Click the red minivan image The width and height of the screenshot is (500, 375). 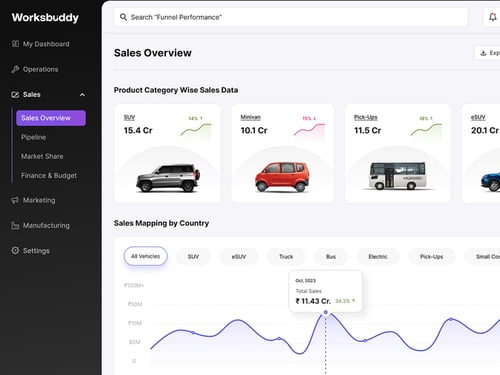[x=282, y=177]
